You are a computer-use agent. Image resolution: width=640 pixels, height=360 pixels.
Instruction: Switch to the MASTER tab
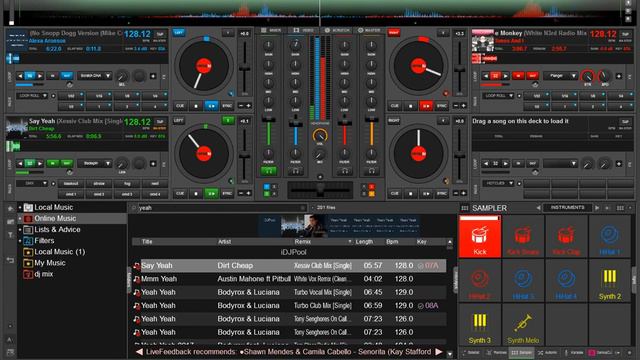tap(369, 30)
